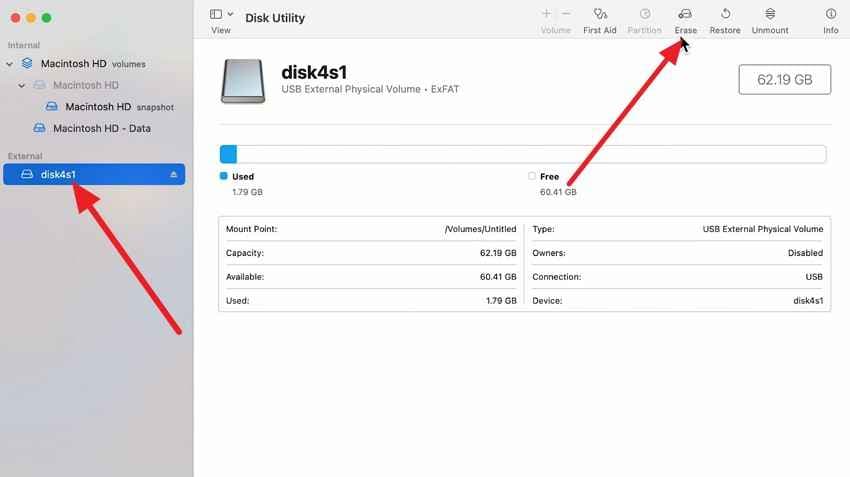Click the 62.19 GB capacity box
This screenshot has width=850, height=477.
tap(784, 80)
